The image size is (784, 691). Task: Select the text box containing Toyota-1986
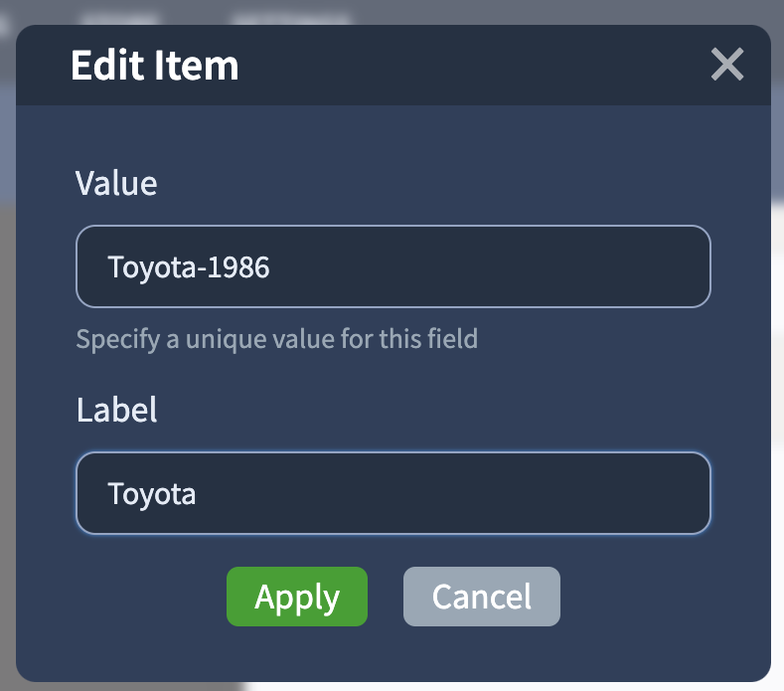pos(393,266)
